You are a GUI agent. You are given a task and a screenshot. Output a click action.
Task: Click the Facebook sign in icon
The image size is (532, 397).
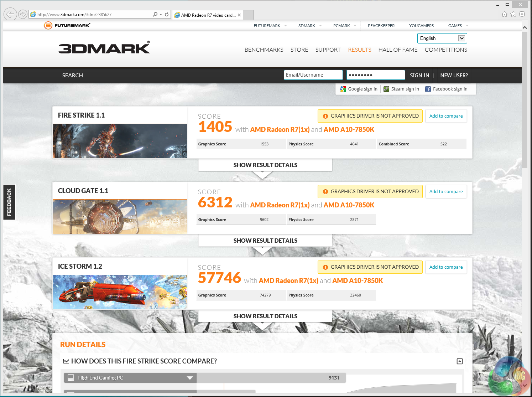click(428, 89)
